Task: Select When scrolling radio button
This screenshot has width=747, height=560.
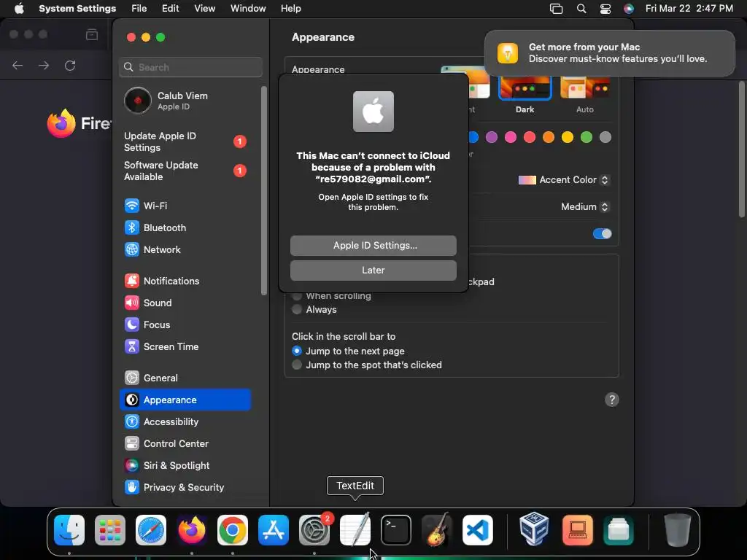Action: click(297, 296)
